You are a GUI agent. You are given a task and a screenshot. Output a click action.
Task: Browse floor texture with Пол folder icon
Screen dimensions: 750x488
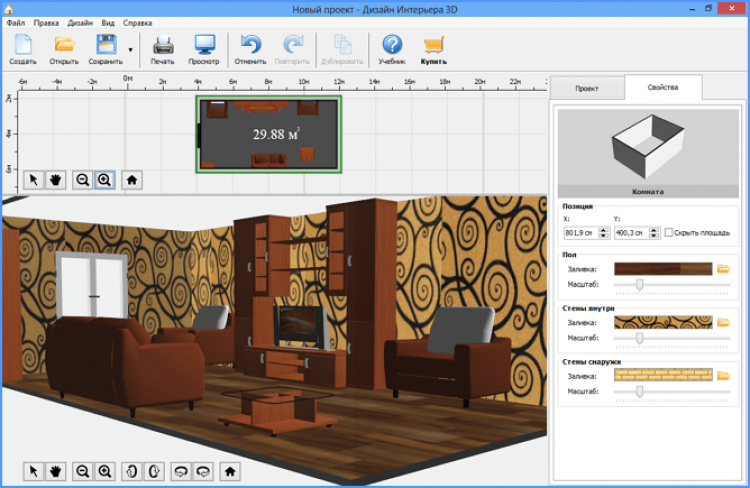(723, 269)
